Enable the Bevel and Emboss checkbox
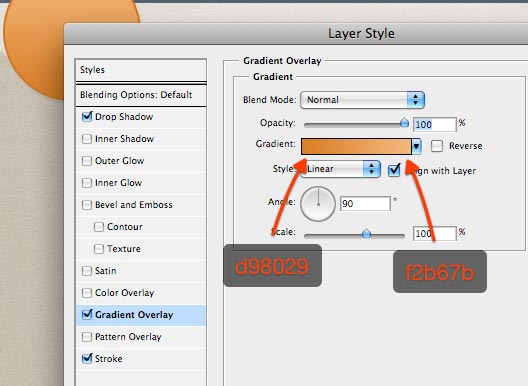This screenshot has width=528, height=386. pyautogui.click(x=87, y=205)
